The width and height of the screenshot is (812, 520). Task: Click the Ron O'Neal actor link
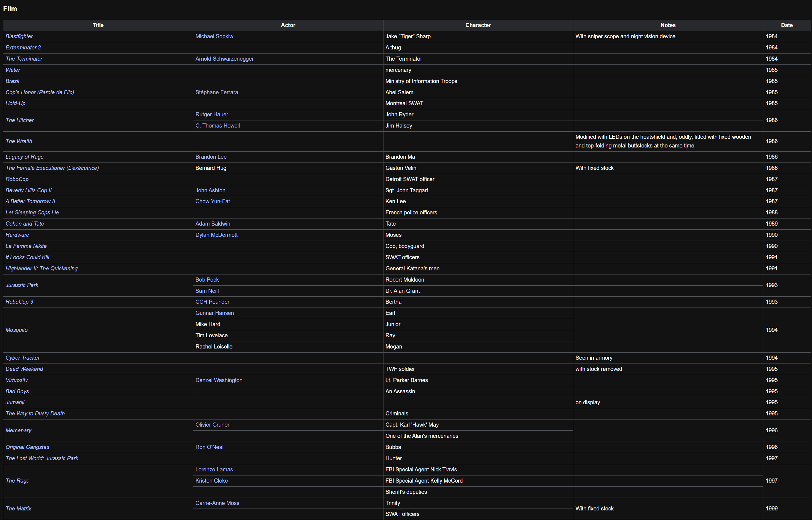tap(209, 447)
